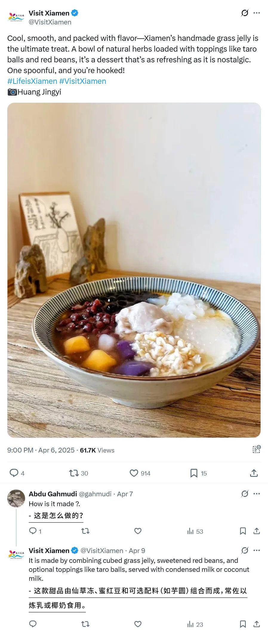Like the main post with 914 likes
Screen dimensions: 268x644
(x=134, y=473)
